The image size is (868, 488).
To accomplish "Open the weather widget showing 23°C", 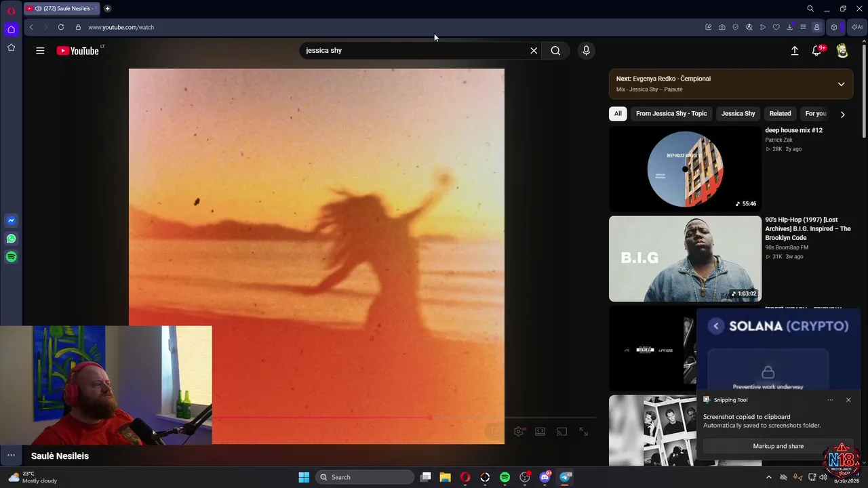I will pos(33,477).
